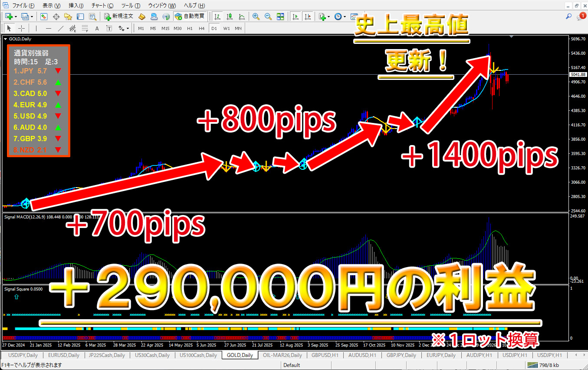Viewport: 588px width, 370px height.
Task: Toggle chart auto scroll
Action: pos(296,17)
